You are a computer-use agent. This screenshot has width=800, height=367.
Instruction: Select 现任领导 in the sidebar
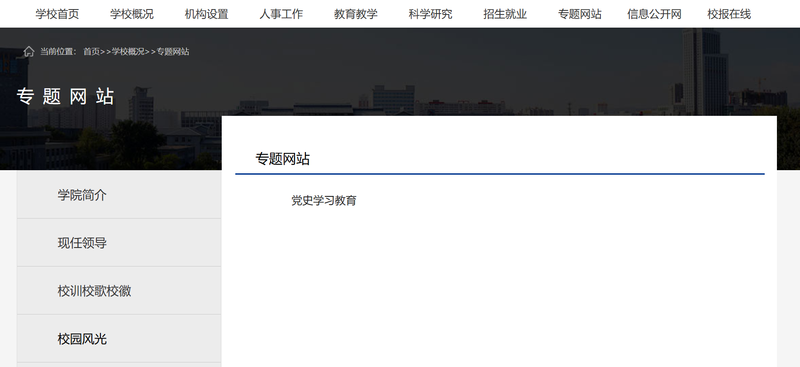point(119,242)
